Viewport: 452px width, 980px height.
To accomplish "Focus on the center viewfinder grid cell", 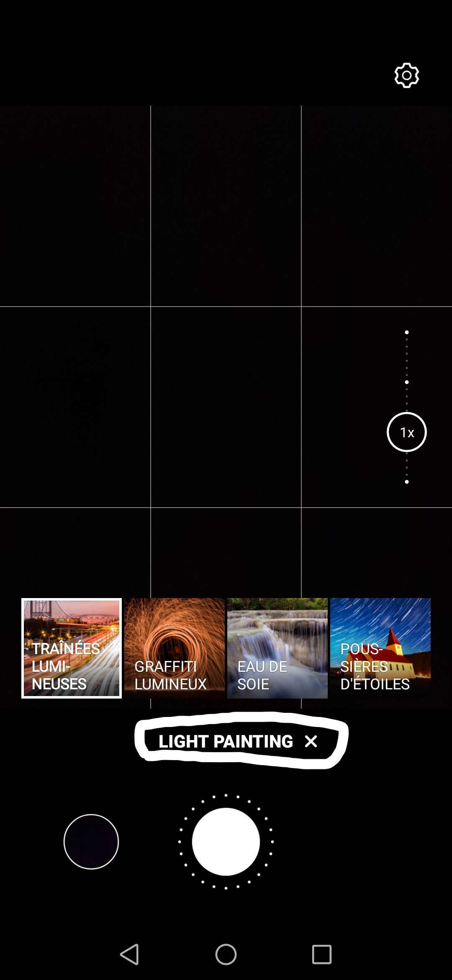I will click(x=226, y=407).
